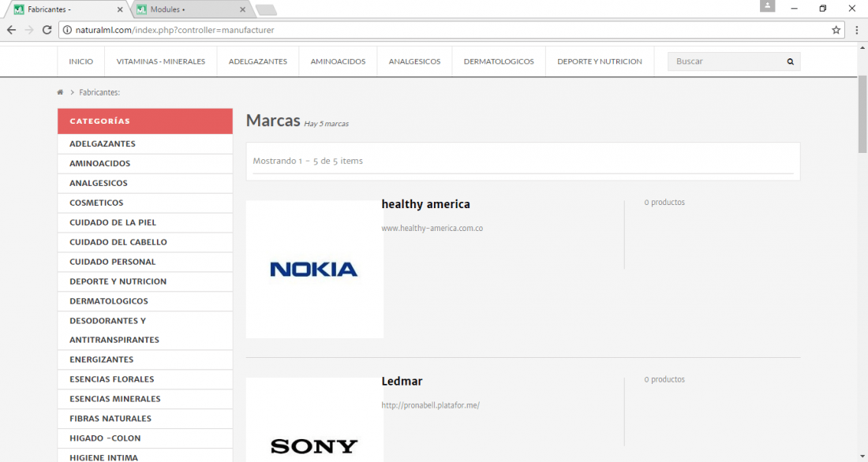Click the Mostrando 1 - 5 de 5 items text
868x462 pixels.
point(308,161)
